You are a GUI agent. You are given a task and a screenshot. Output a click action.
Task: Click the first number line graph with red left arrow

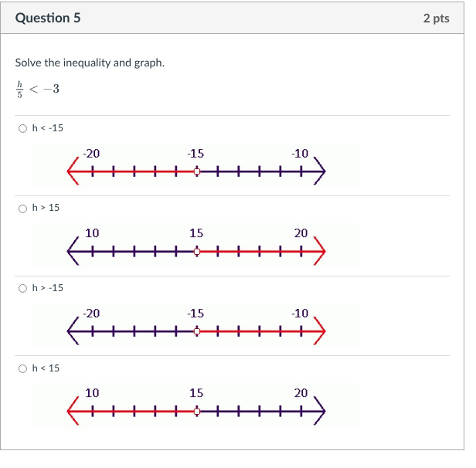pos(195,166)
